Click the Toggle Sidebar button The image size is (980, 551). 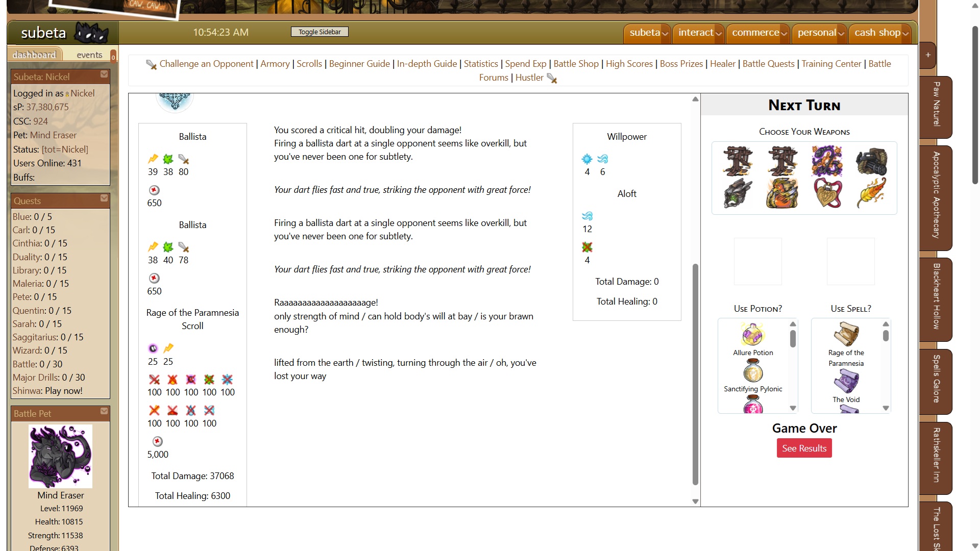320,32
